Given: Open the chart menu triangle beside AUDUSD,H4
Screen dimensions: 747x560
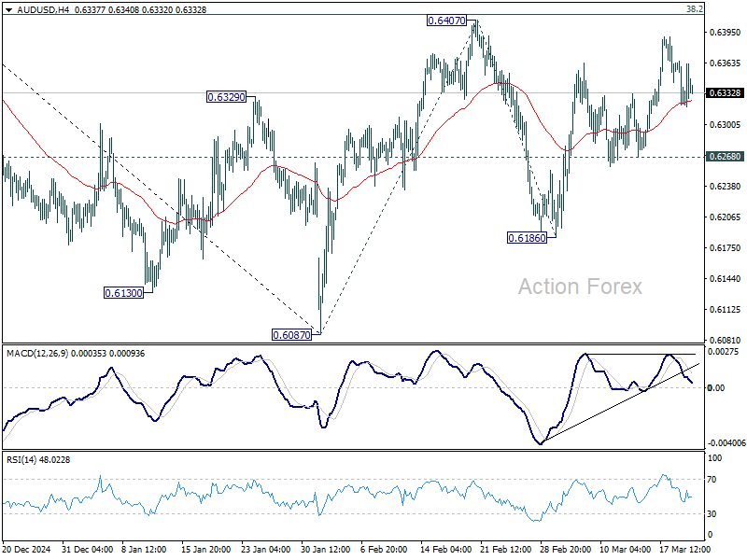Looking at the screenshot, I should coord(8,10).
